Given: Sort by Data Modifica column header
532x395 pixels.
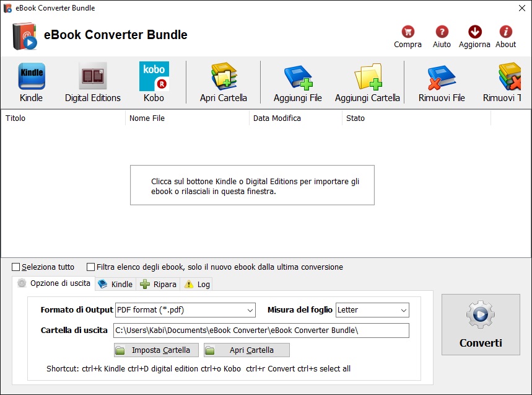Looking at the screenshot, I should (x=295, y=118).
